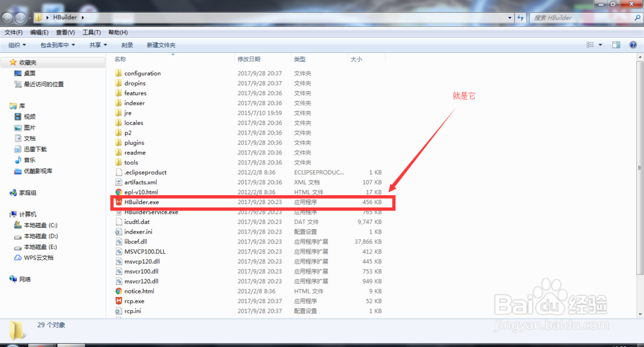Open address bar history dropdown

[x=509, y=17]
